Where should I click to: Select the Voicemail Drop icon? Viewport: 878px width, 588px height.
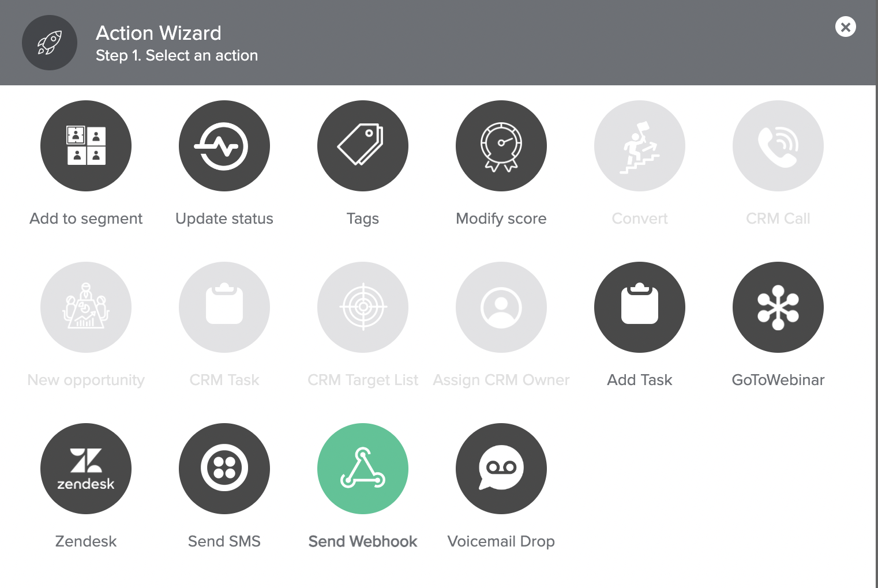[501, 469]
